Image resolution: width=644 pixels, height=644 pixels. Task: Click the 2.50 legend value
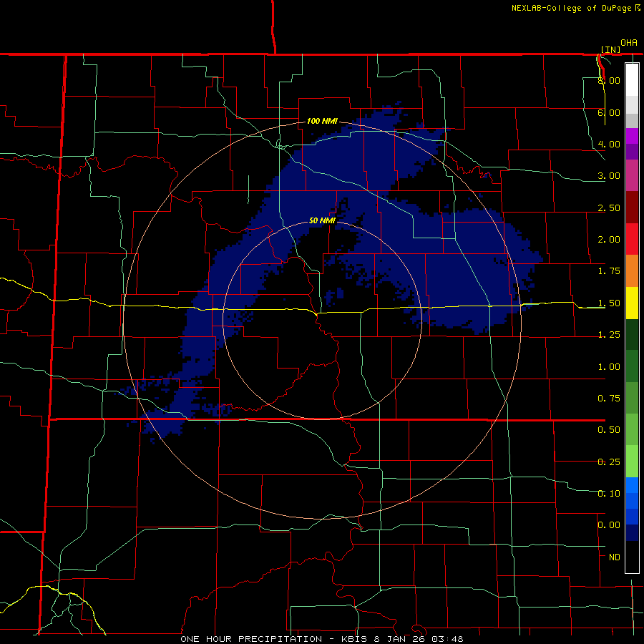point(609,208)
